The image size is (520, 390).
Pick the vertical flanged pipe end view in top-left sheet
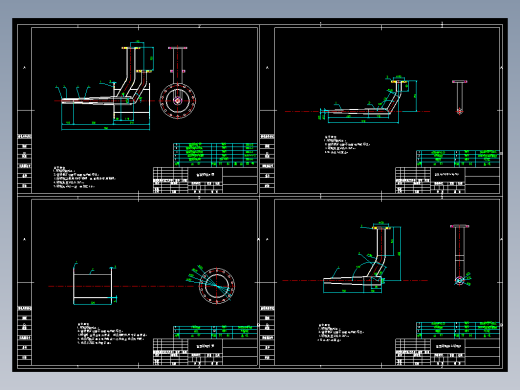pos(177,65)
